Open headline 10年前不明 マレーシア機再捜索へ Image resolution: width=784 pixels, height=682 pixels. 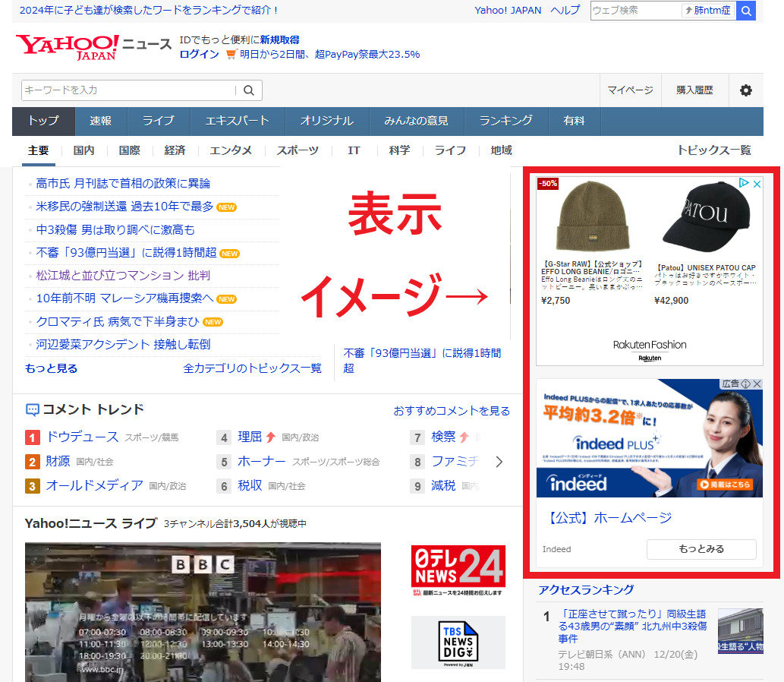pyautogui.click(x=124, y=298)
